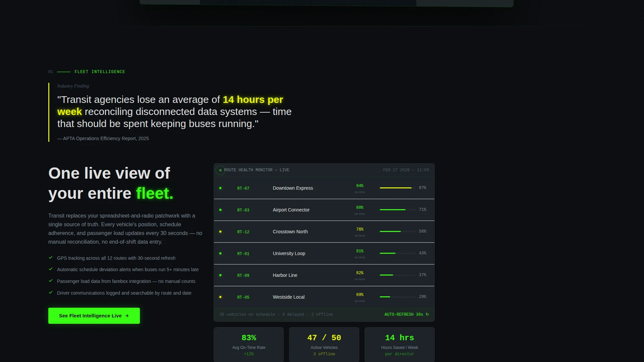Click the 82% on-time value

click(x=360, y=273)
